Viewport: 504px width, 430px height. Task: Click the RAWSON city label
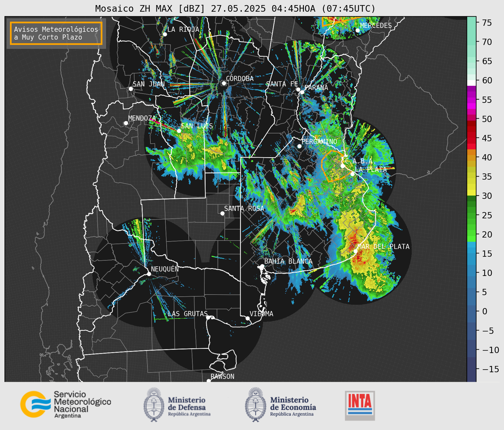point(222,376)
